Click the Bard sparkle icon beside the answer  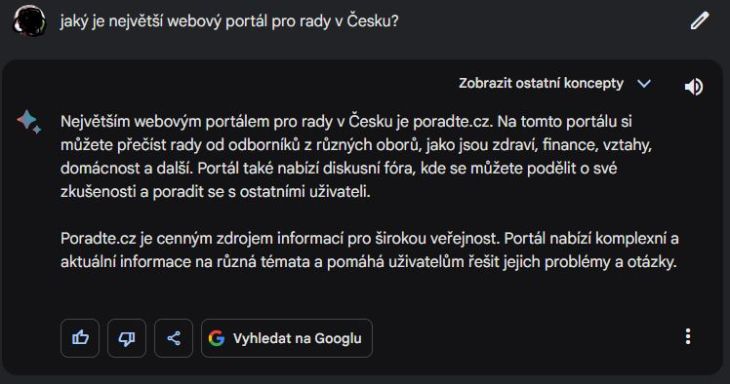tap(29, 122)
